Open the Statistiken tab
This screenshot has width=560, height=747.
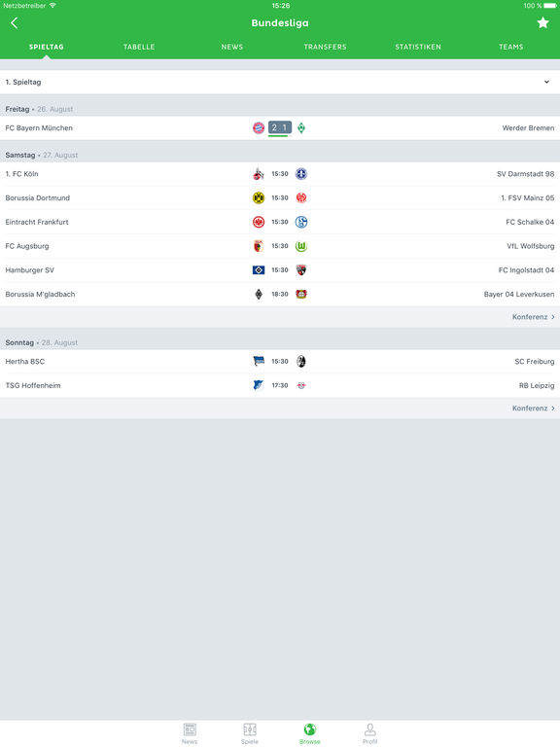tap(418, 47)
